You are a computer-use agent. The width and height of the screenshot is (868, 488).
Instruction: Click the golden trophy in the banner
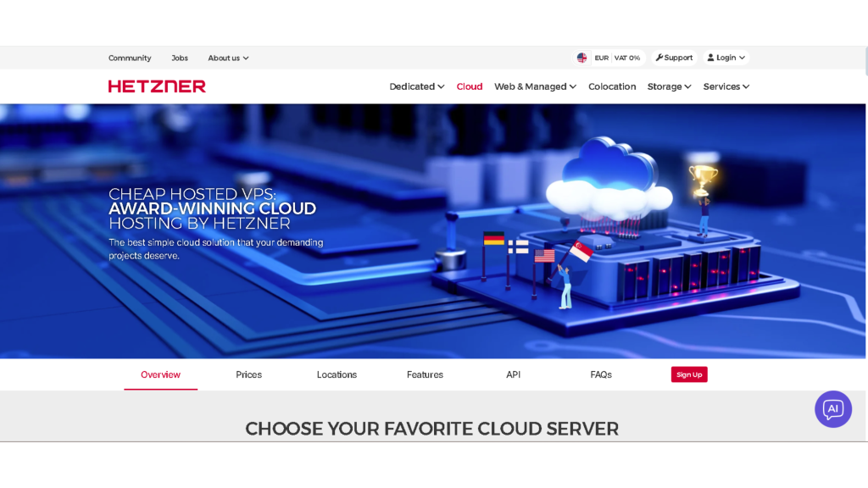coord(703,176)
